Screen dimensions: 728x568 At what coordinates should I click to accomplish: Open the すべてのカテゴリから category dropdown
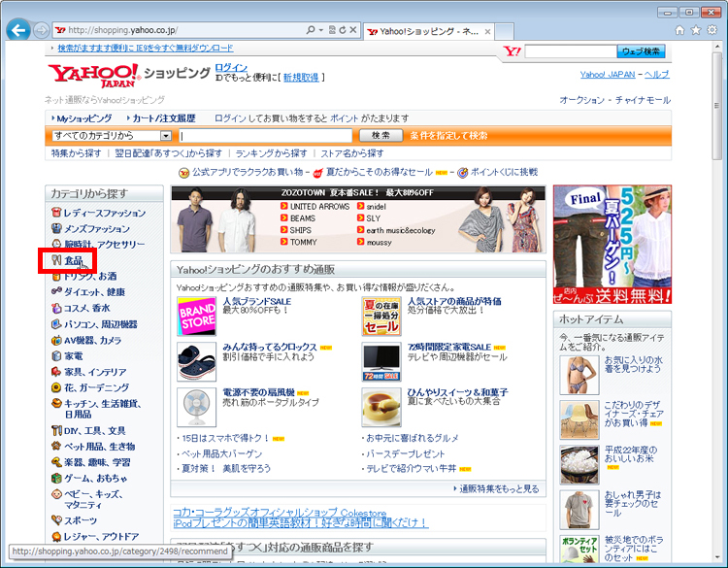pos(112,136)
